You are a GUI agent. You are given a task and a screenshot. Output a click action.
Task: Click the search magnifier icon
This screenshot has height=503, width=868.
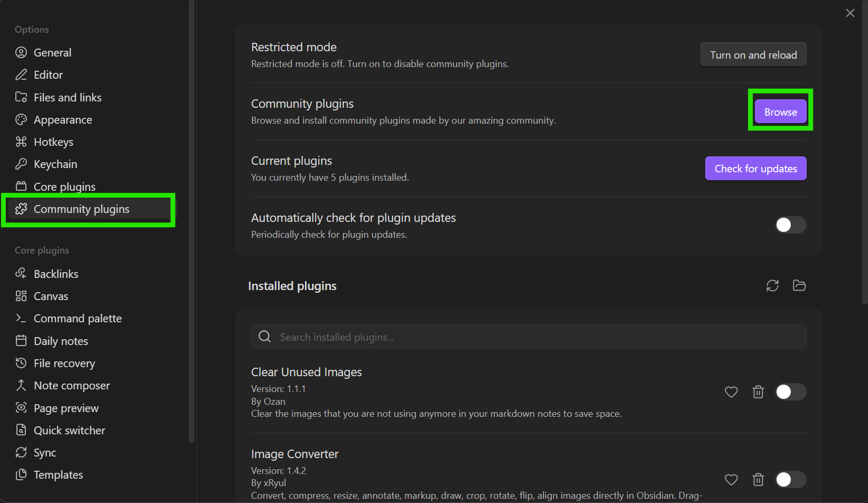[265, 337]
